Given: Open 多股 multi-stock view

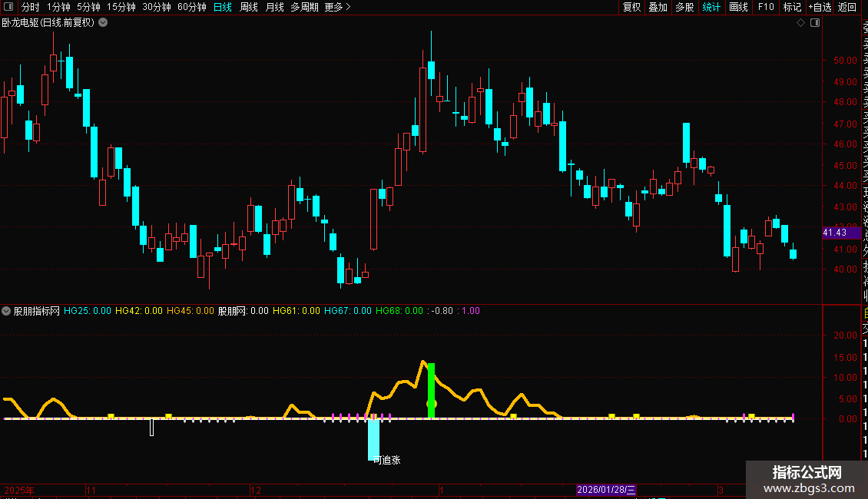Looking at the screenshot, I should pyautogui.click(x=684, y=7).
